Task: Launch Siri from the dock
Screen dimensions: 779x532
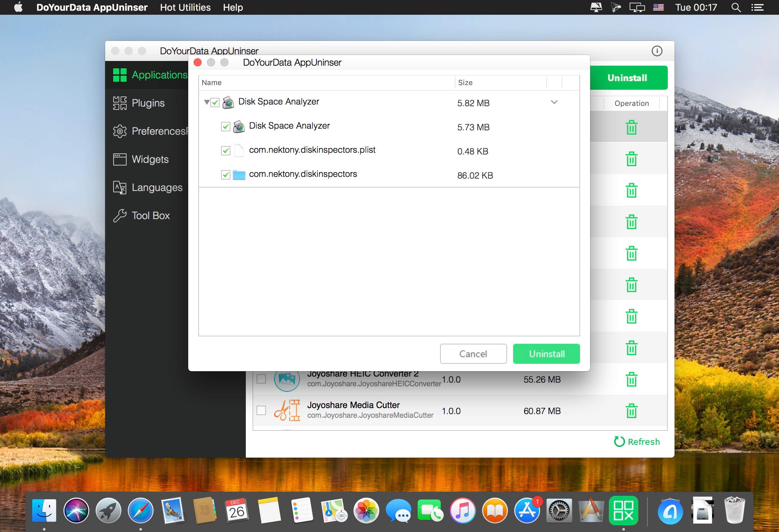Action: click(76, 510)
